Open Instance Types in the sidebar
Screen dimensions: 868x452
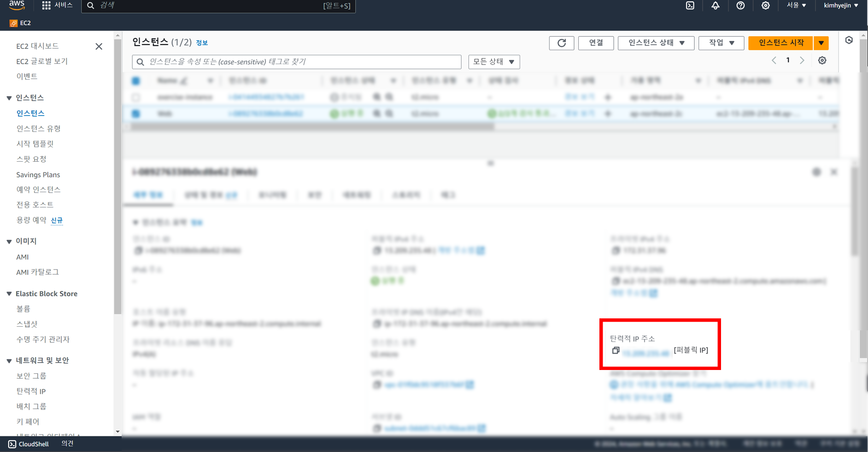[38, 129]
